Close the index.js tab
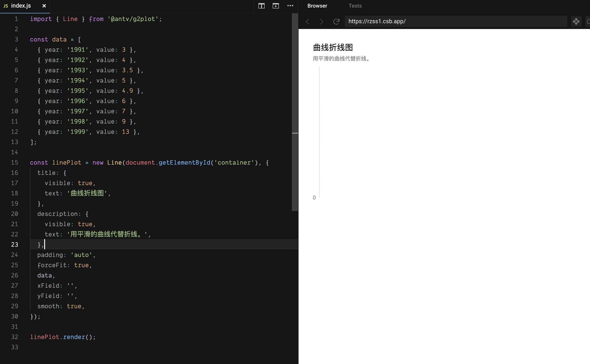Screen dimensions: 590x364 click(44, 6)
